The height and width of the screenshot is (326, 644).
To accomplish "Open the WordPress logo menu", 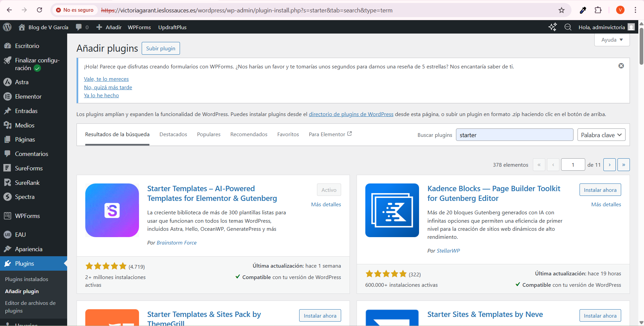I will click(7, 27).
